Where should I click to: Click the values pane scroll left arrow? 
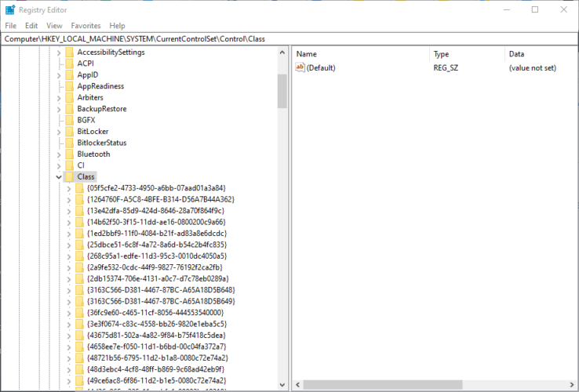pyautogui.click(x=298, y=385)
